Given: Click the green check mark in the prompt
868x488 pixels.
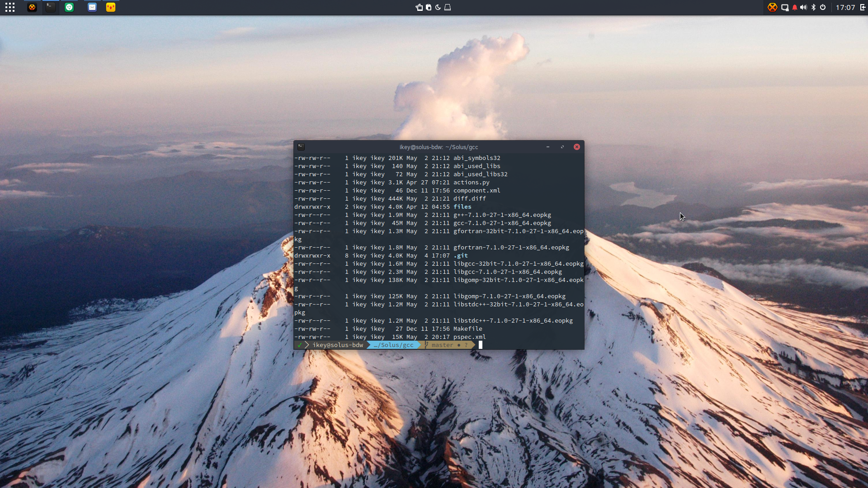Looking at the screenshot, I should click(x=300, y=345).
